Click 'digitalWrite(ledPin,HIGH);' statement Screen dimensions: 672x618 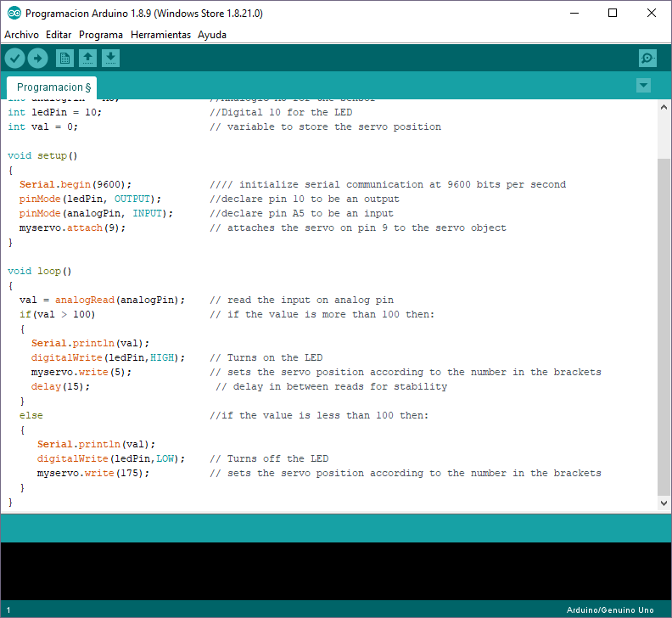(108, 357)
